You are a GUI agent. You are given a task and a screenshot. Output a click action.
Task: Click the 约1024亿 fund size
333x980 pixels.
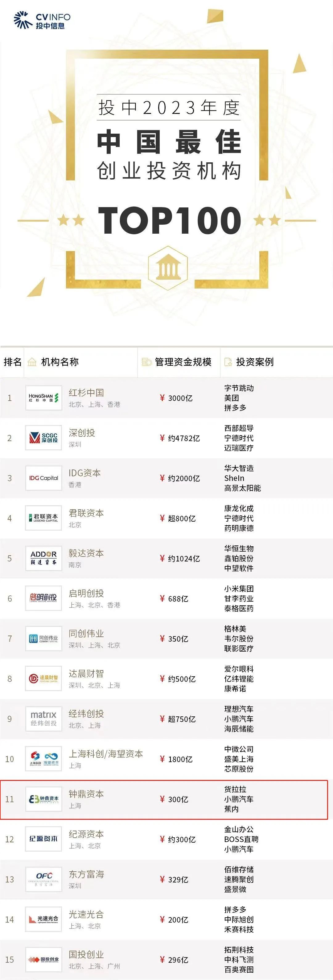tap(184, 558)
